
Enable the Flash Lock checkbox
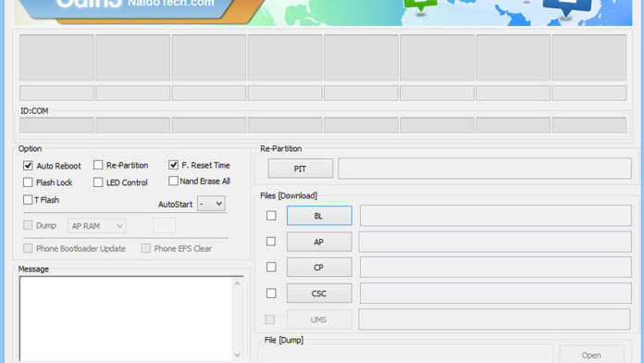pyautogui.click(x=28, y=182)
